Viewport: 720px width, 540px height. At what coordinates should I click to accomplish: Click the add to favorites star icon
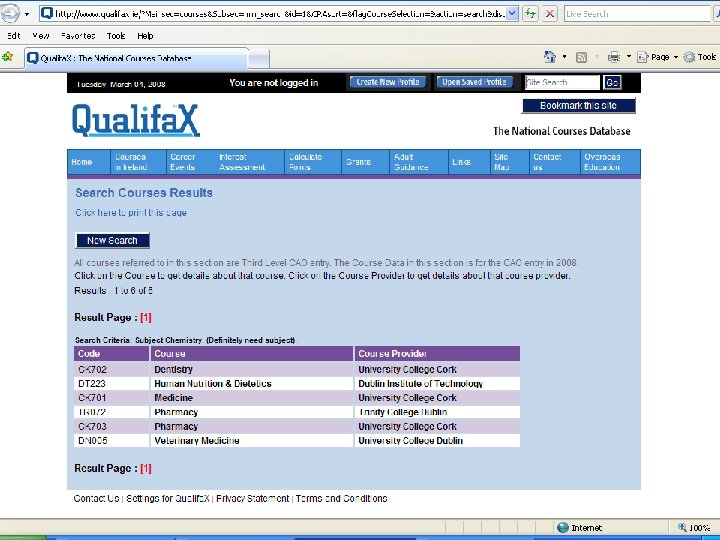pyautogui.click(x=7, y=57)
